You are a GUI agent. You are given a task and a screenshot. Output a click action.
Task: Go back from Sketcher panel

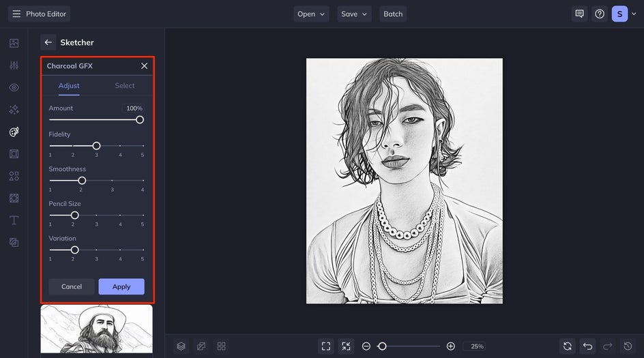point(48,42)
